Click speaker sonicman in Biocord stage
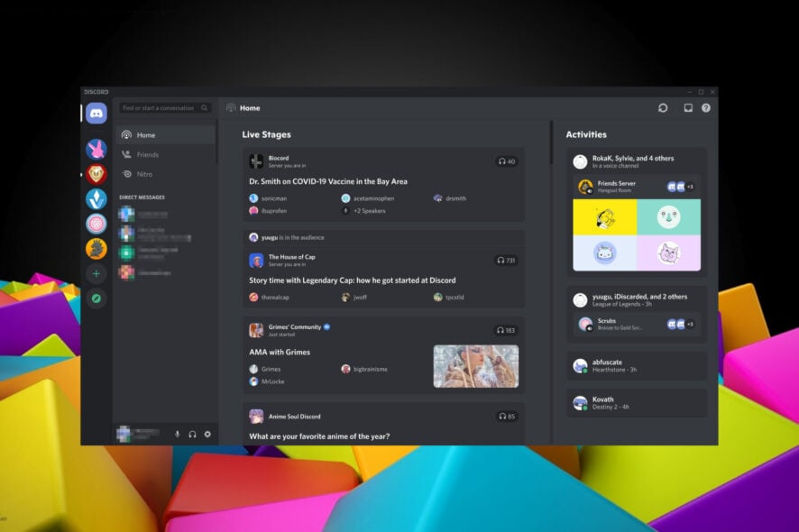Screen dimensions: 799x532 268,198
